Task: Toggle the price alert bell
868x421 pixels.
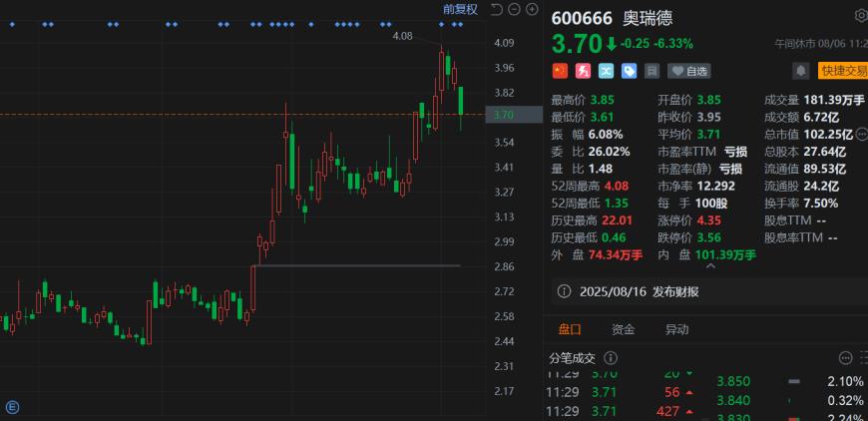Action: point(800,71)
